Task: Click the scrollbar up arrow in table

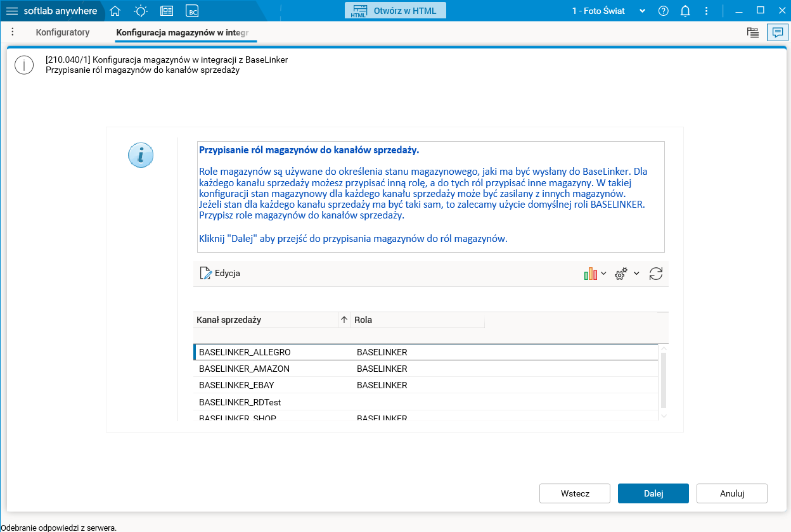Action: click(x=664, y=349)
